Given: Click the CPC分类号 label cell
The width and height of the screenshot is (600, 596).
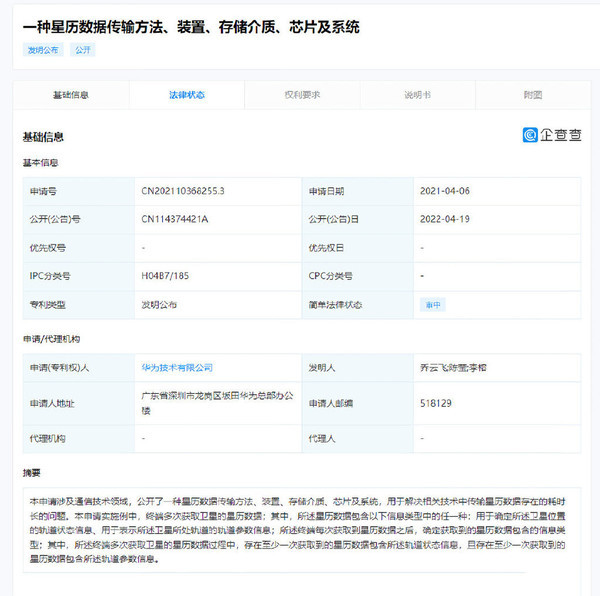Looking at the screenshot, I should [x=357, y=276].
